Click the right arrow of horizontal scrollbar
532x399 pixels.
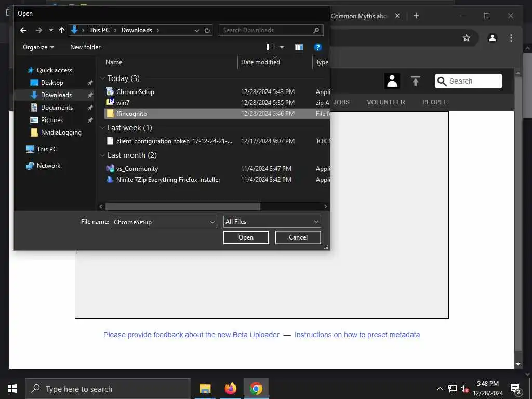[x=325, y=206]
